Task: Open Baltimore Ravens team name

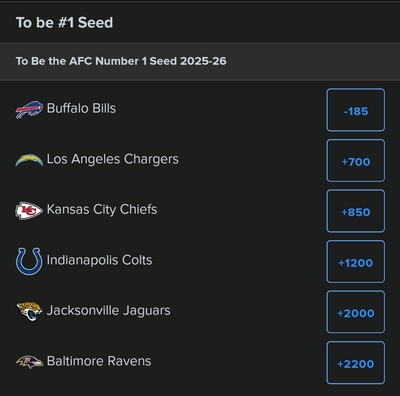Action: [x=99, y=361]
